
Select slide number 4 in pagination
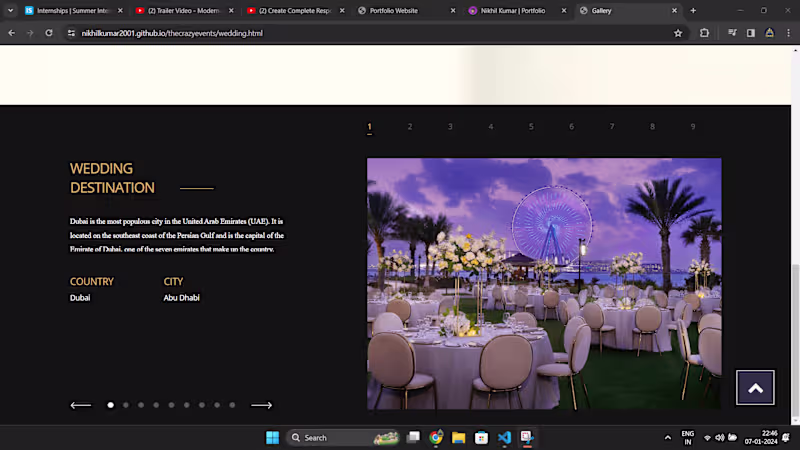pos(491,127)
